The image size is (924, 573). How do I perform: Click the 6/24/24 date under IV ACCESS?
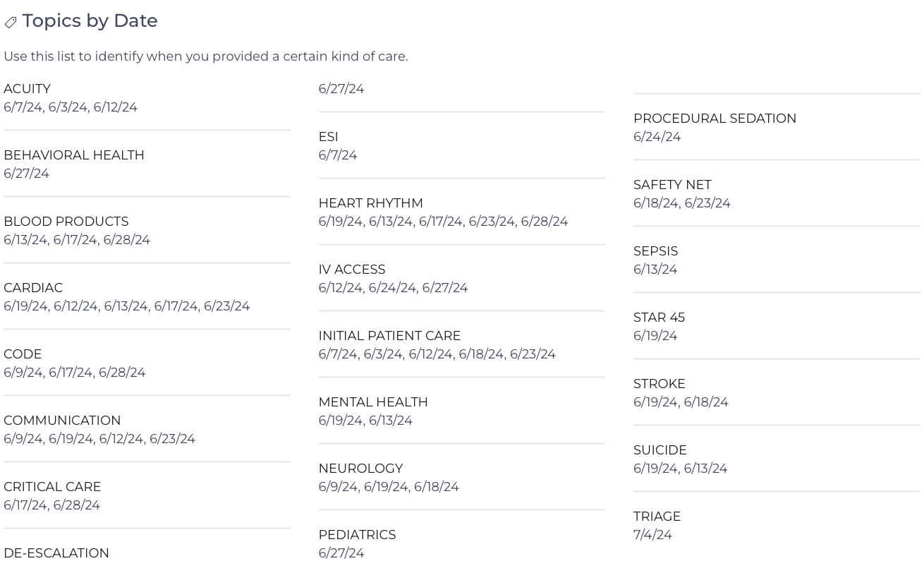(392, 288)
